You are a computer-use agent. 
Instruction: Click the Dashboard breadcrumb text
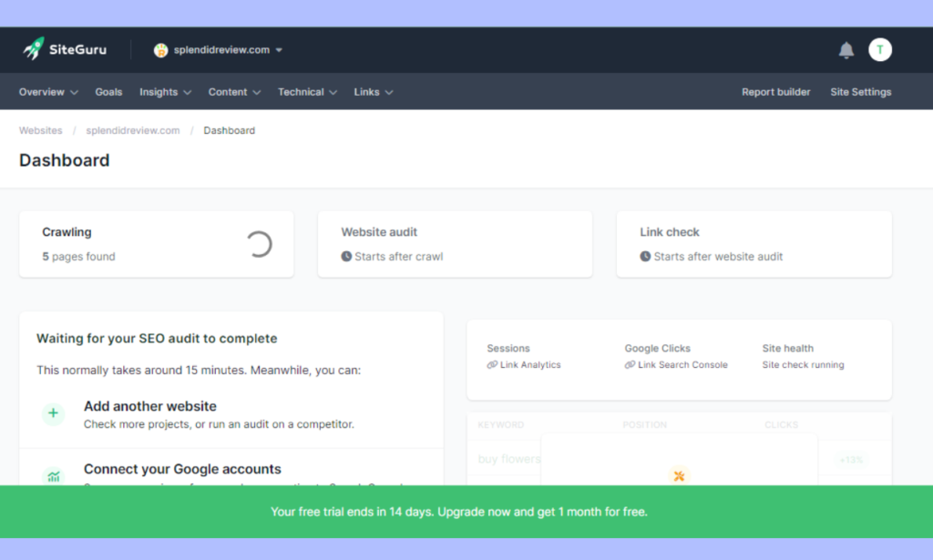[229, 130]
